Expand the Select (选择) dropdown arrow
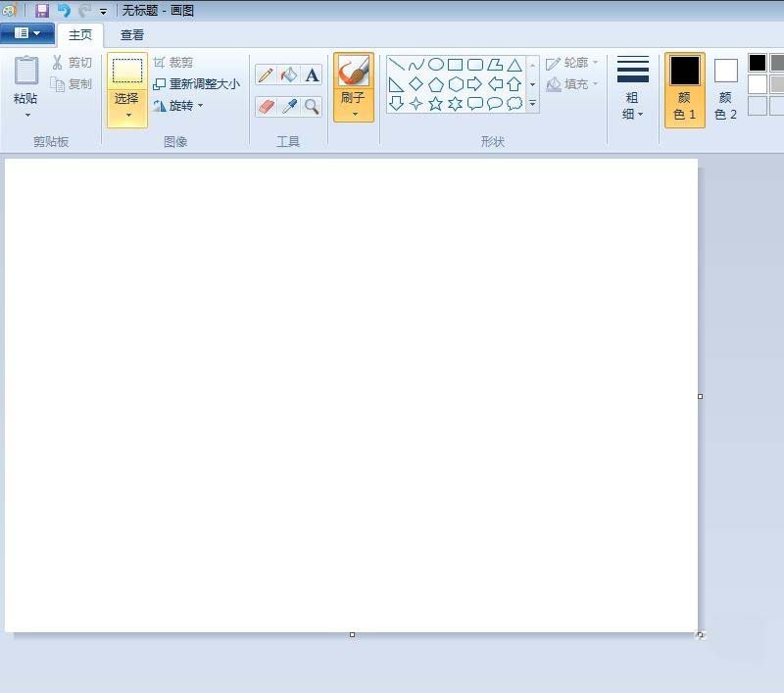Viewport: 784px width, 693px height. coord(128,115)
